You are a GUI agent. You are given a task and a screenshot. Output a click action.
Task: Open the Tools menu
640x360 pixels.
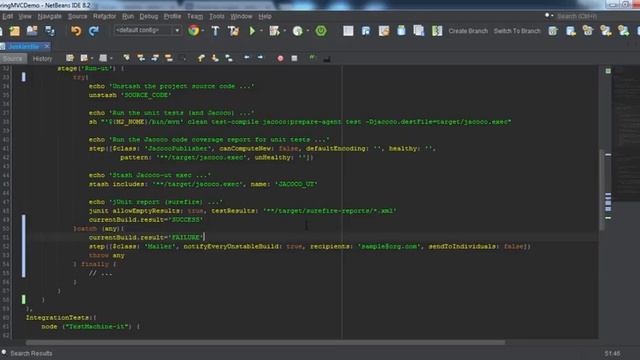tap(217, 16)
